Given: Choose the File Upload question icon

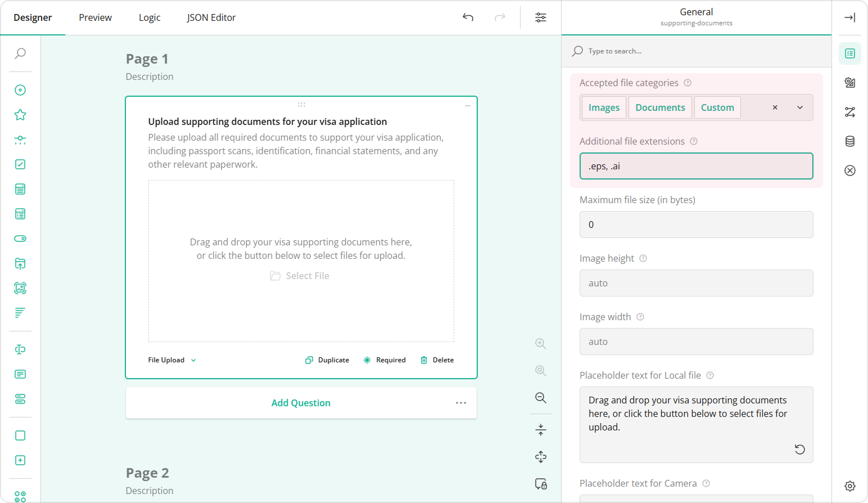Looking at the screenshot, I should pyautogui.click(x=20, y=263).
